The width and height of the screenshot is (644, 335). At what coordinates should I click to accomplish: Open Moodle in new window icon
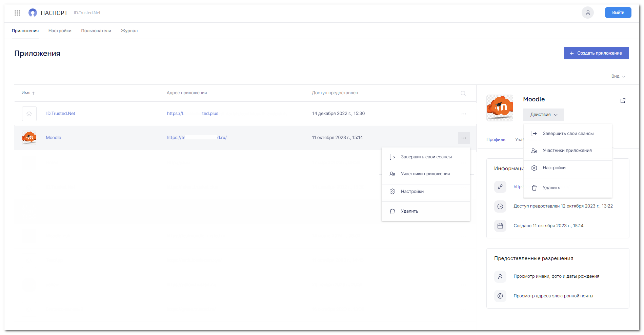[623, 101]
